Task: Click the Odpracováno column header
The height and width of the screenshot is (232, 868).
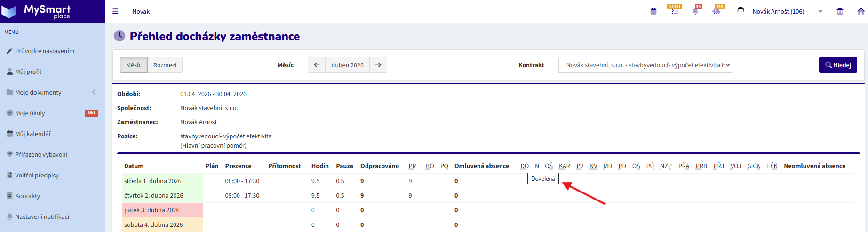Action: pos(380,166)
